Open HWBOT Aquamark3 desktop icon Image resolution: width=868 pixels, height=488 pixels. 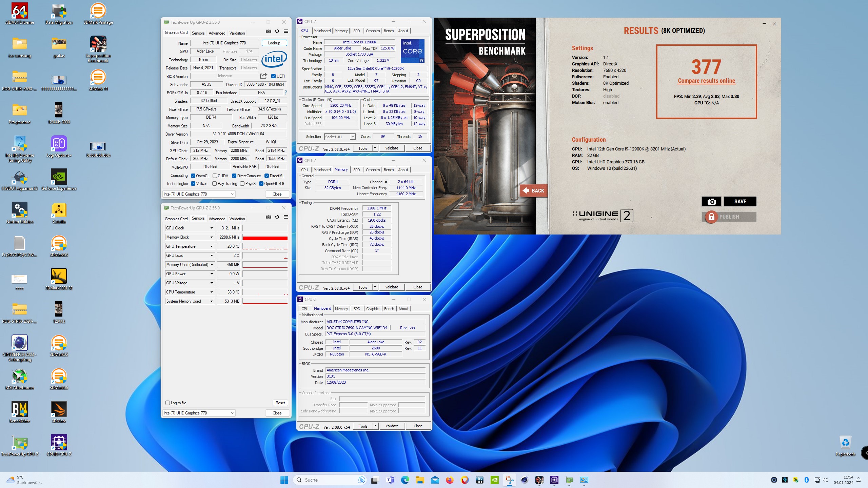[x=20, y=180]
